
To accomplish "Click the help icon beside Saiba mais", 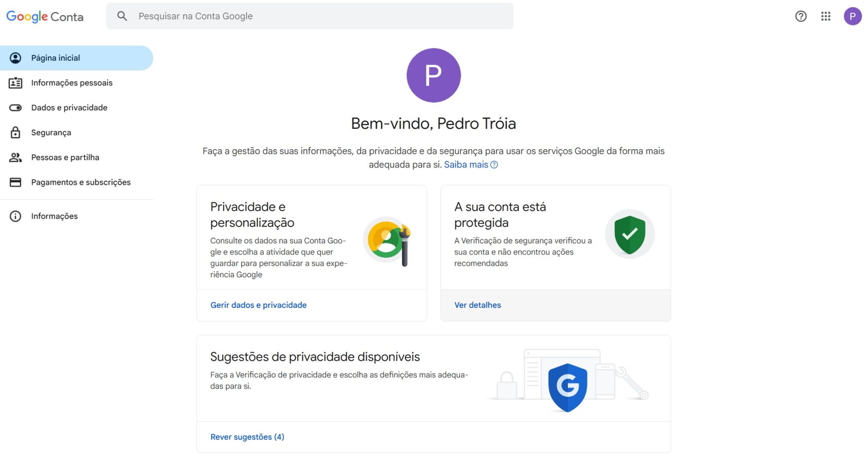I will coord(494,165).
